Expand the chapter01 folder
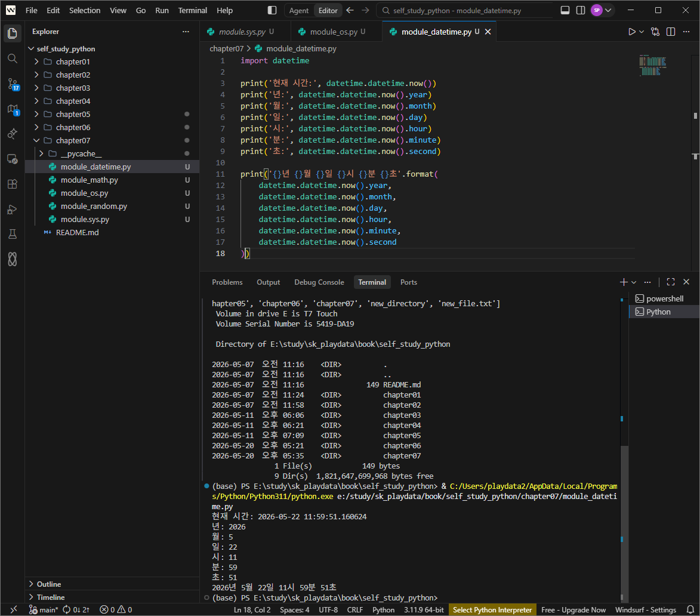700x616 pixels. pyautogui.click(x=73, y=61)
